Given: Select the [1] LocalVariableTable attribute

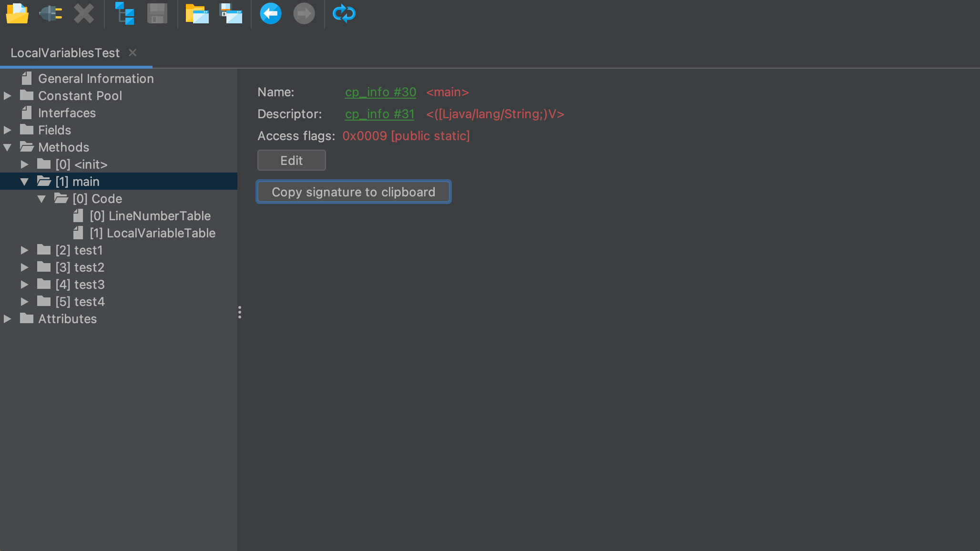Looking at the screenshot, I should (152, 233).
